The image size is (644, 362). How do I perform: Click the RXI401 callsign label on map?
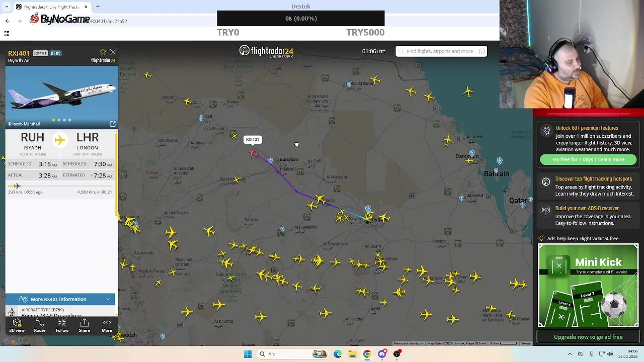[253, 140]
